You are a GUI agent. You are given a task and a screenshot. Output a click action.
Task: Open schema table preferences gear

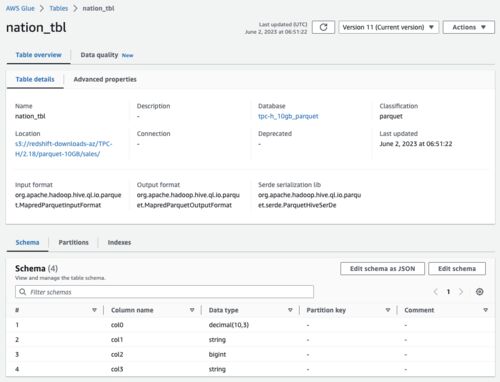[x=479, y=292]
